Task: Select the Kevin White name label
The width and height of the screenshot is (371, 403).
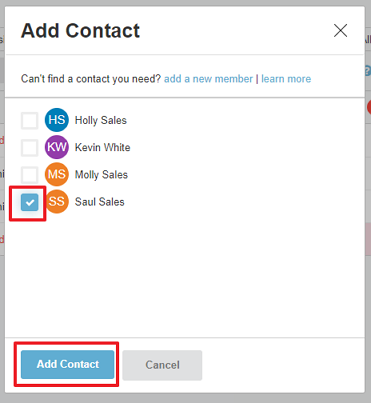Action: 102,147
